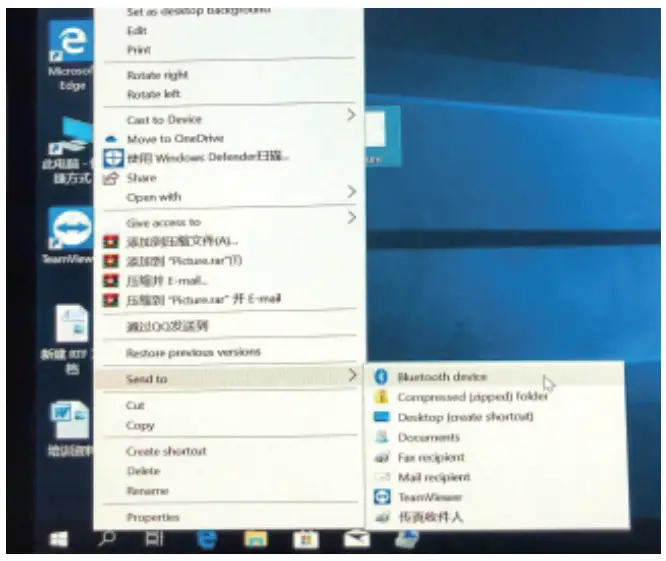Click compress to Picture.rar and E-mail entry

click(x=204, y=300)
